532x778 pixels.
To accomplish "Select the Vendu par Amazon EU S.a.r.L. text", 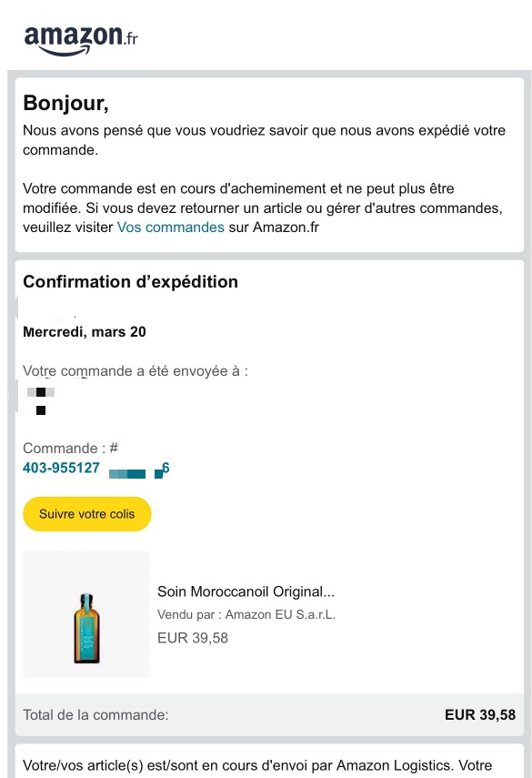I will [246, 615].
